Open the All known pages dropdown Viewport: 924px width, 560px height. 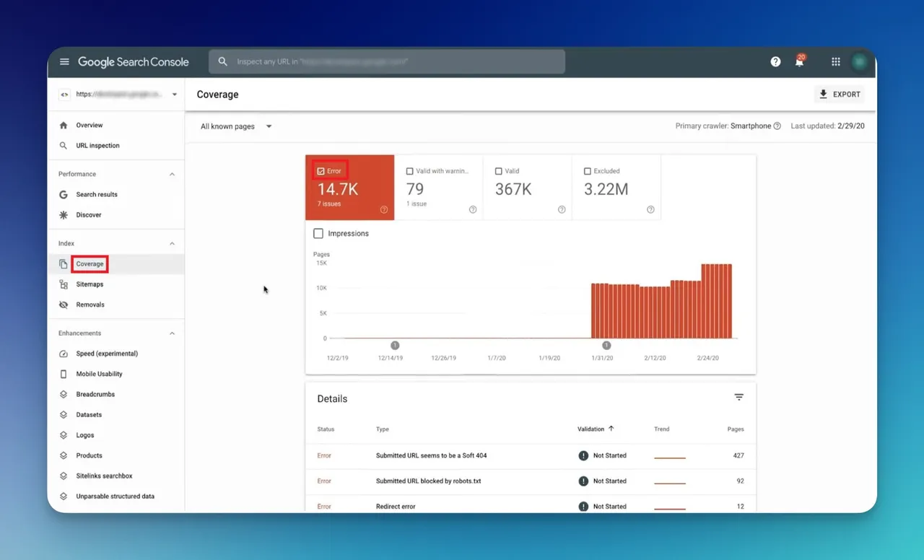(236, 126)
